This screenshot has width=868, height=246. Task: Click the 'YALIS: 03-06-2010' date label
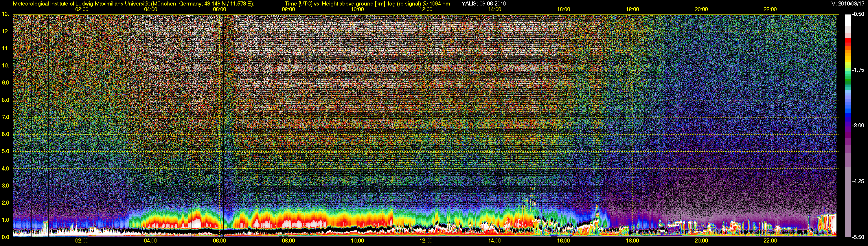pyautogui.click(x=484, y=3)
